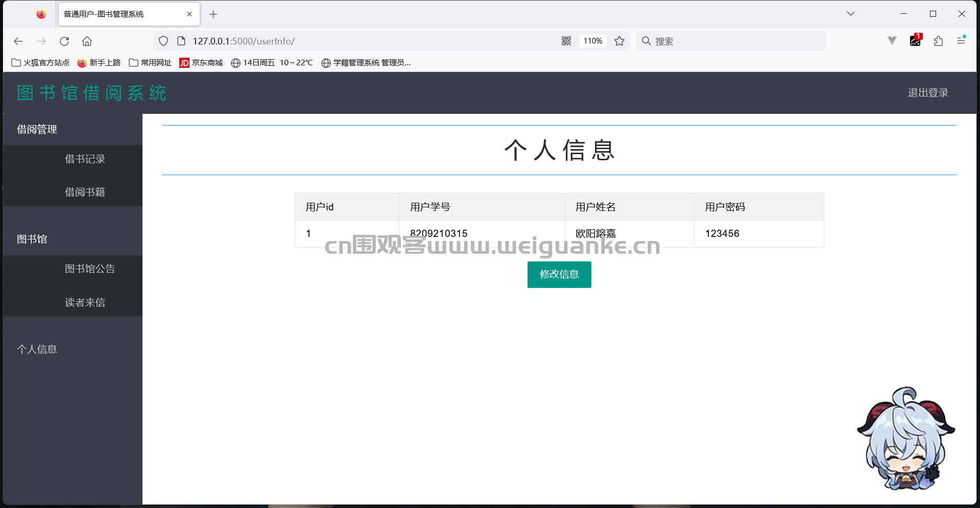
Task: Go back with the browser back arrow
Action: tap(18, 41)
